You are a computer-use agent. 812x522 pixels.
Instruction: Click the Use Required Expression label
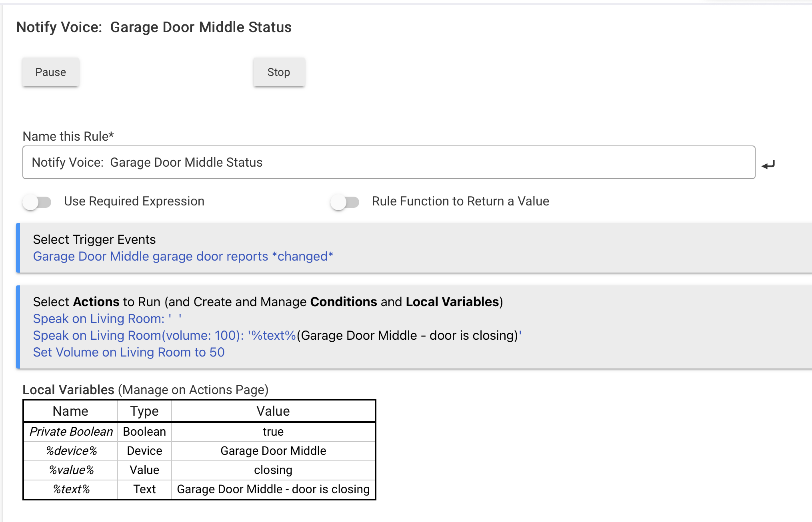[134, 201]
